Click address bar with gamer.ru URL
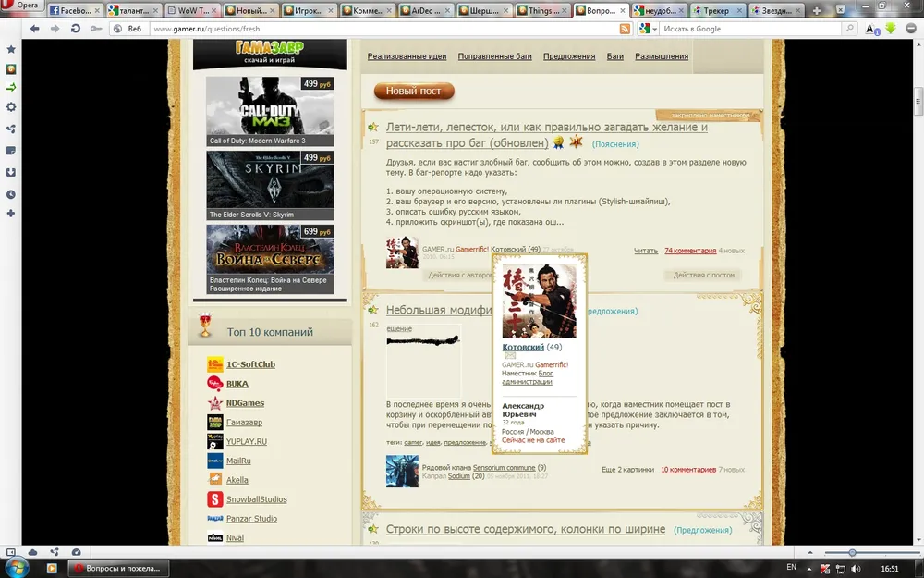The height and width of the screenshot is (578, 924). coord(384,29)
